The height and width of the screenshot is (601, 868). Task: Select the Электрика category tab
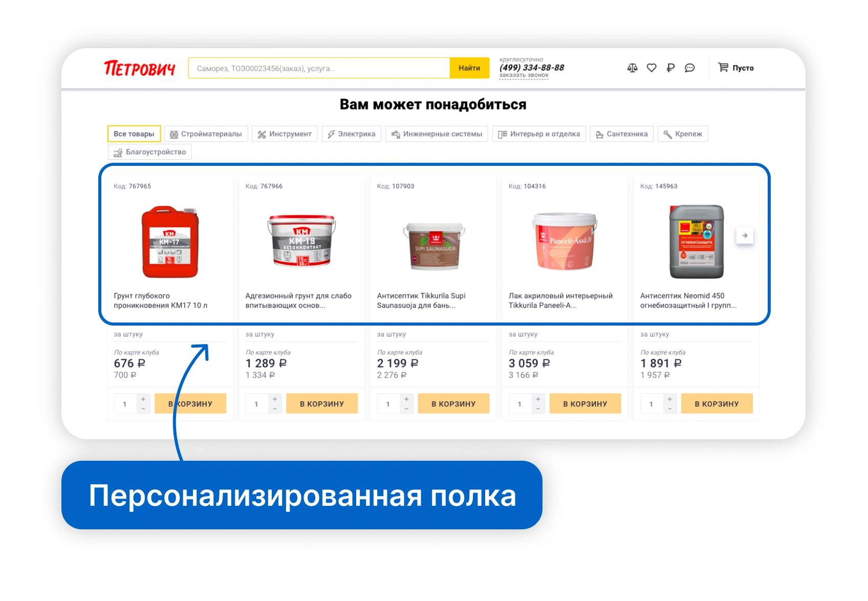[x=352, y=134]
